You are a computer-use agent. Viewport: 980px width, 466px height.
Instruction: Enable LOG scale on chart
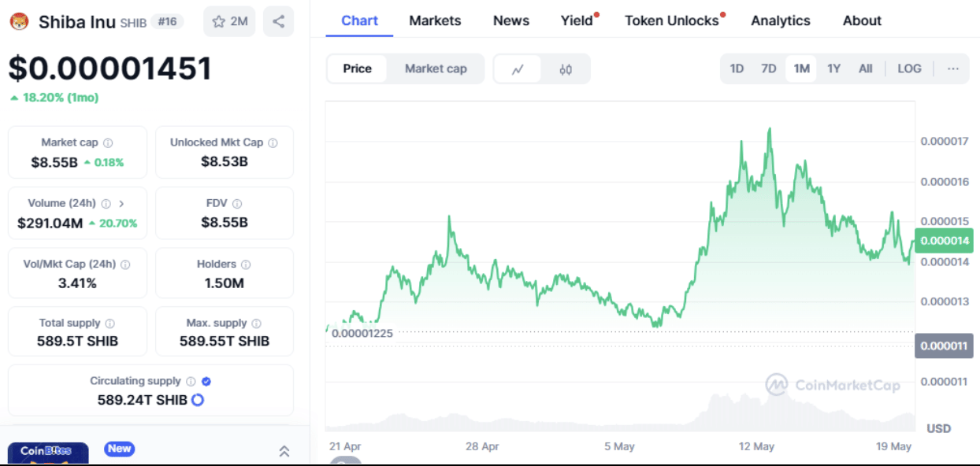click(909, 69)
